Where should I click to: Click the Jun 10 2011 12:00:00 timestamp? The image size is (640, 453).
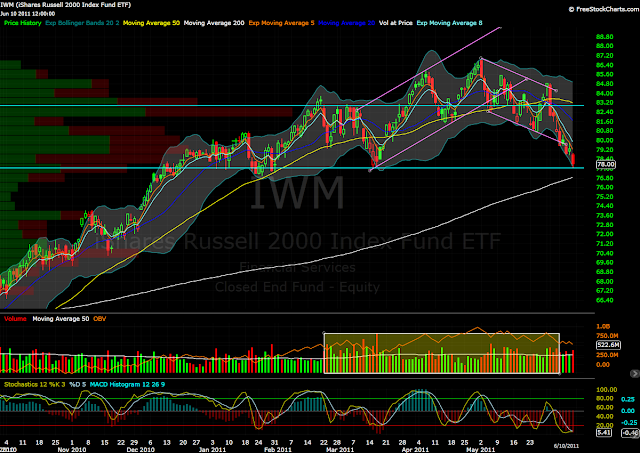coord(27,13)
